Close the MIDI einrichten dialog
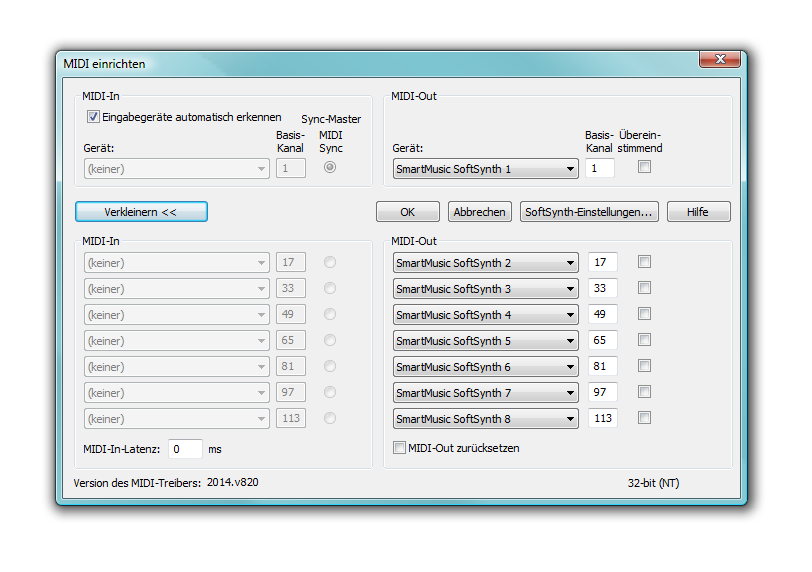The width and height of the screenshot is (812, 572). (720, 60)
